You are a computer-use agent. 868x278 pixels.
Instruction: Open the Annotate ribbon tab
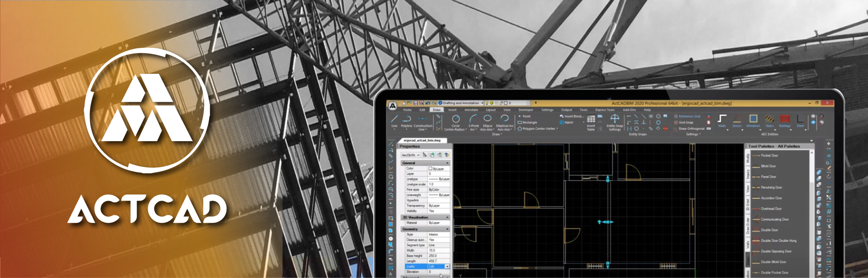tap(471, 110)
